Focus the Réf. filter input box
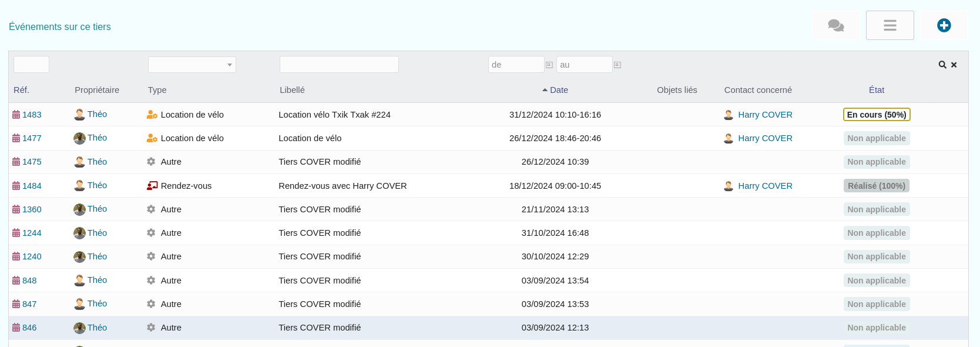 click(x=31, y=65)
